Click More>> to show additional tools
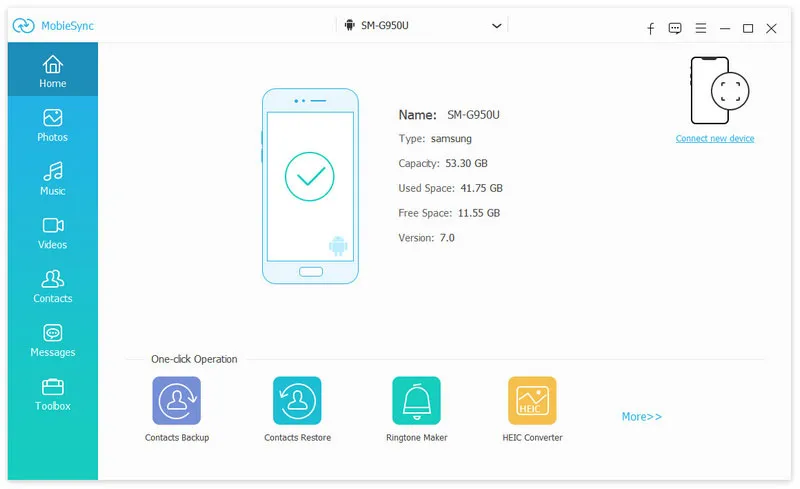This screenshot has width=800, height=489. pyautogui.click(x=642, y=417)
